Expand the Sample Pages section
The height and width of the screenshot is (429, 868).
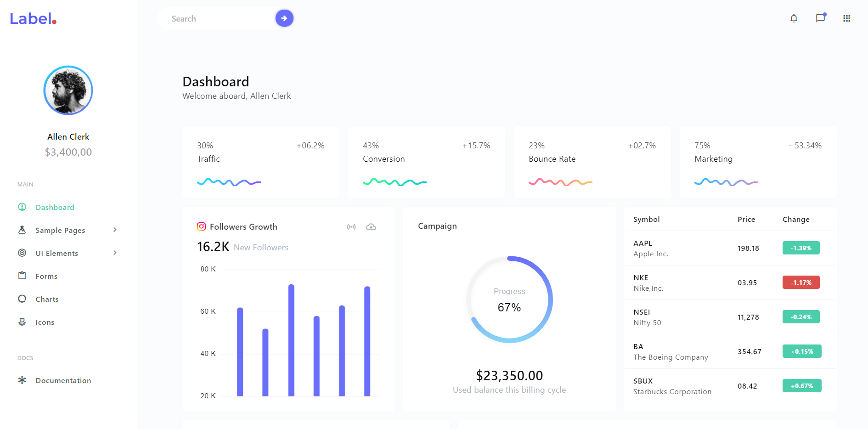(114, 230)
